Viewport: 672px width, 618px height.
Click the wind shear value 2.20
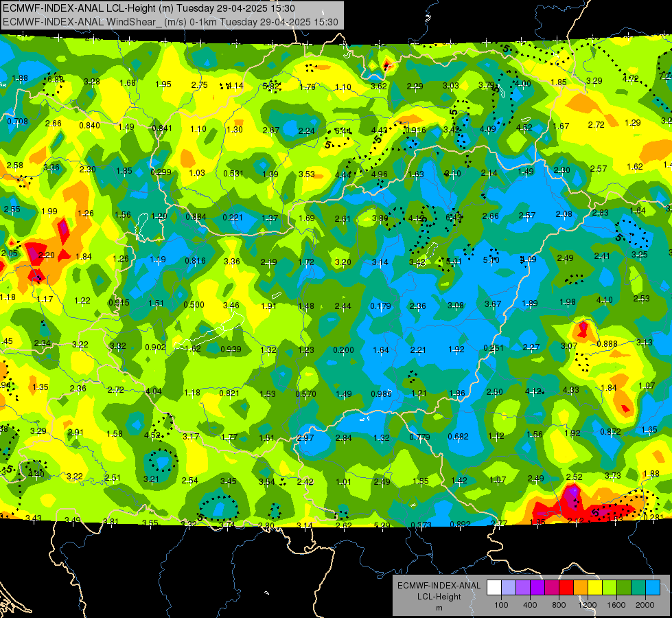(x=46, y=255)
